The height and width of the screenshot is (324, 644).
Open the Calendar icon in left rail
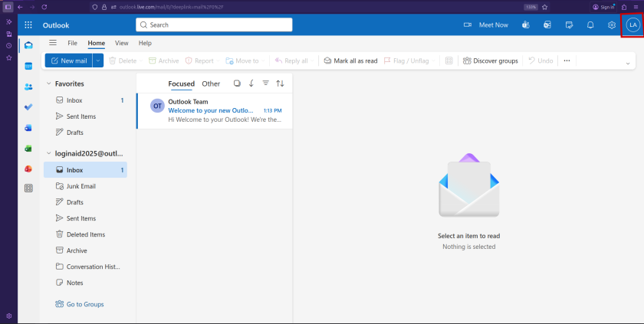point(28,66)
